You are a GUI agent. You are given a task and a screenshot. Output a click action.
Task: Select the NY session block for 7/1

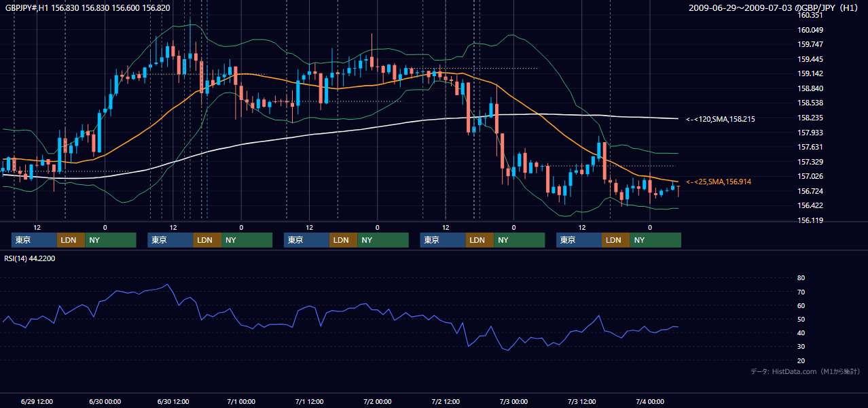(x=382, y=240)
